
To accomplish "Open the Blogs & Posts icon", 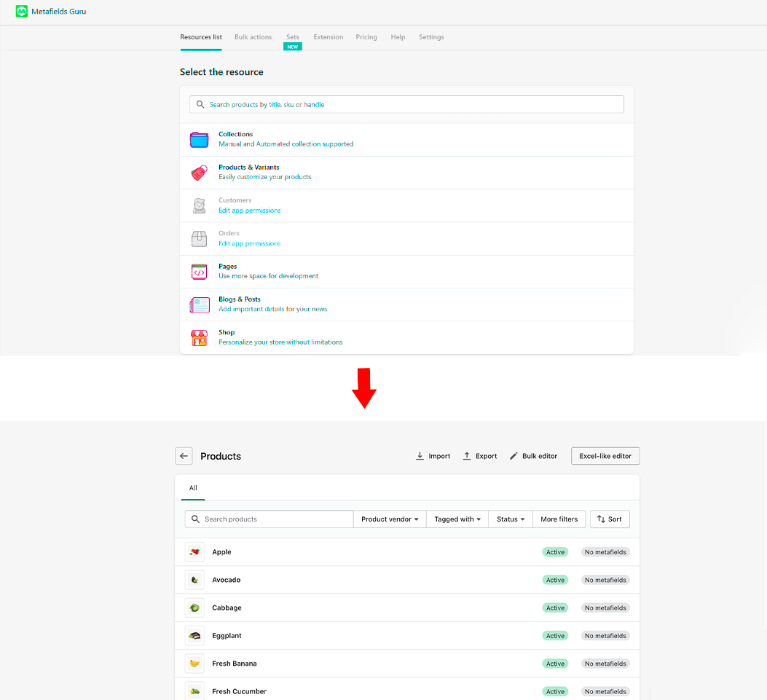I will tap(199, 304).
